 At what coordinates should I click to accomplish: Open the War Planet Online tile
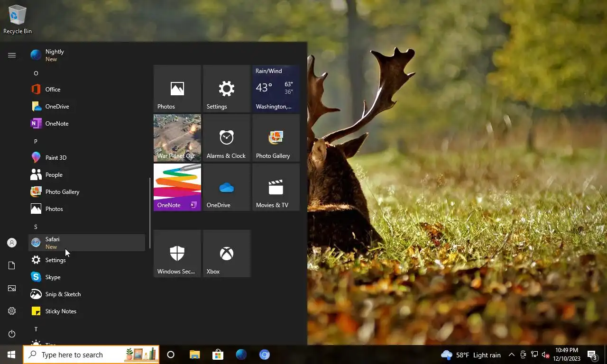(177, 138)
